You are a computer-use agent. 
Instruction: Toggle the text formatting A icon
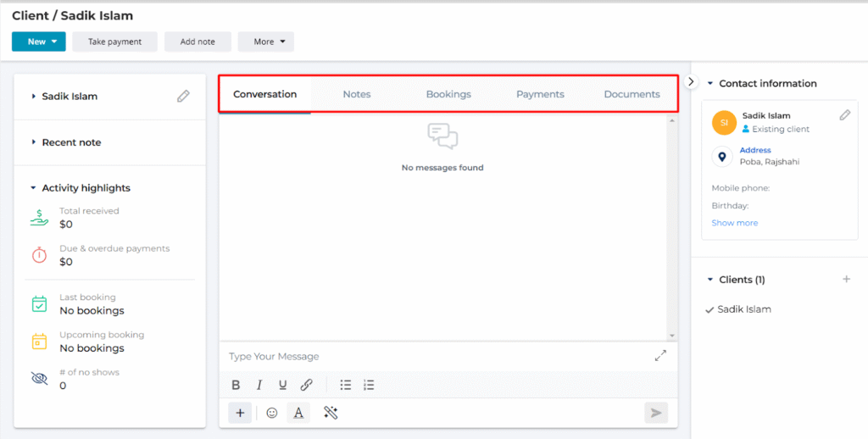(x=298, y=413)
